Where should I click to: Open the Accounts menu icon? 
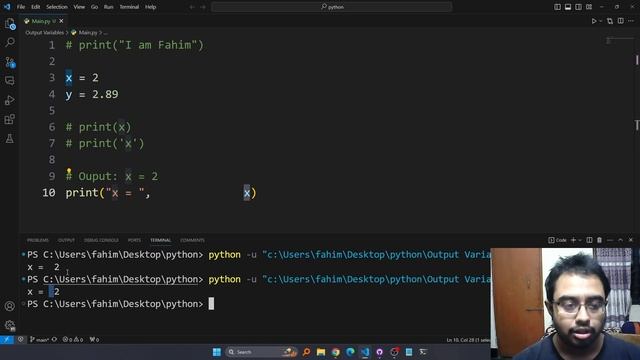[10, 306]
